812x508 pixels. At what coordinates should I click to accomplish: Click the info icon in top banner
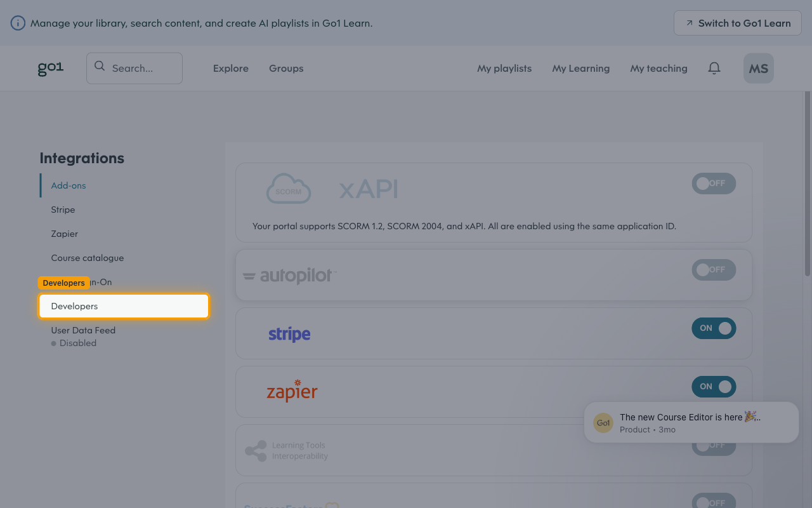coord(18,23)
